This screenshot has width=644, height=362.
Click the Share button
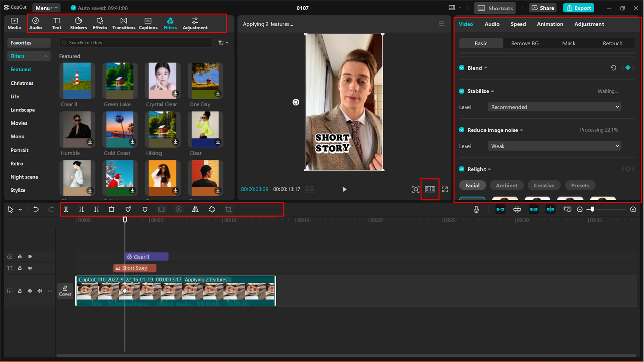click(x=542, y=8)
